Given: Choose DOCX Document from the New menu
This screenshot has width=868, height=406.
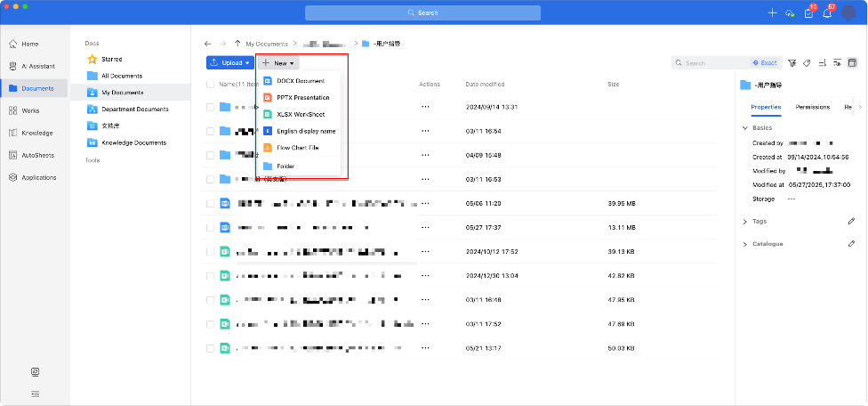Looking at the screenshot, I should [x=300, y=81].
